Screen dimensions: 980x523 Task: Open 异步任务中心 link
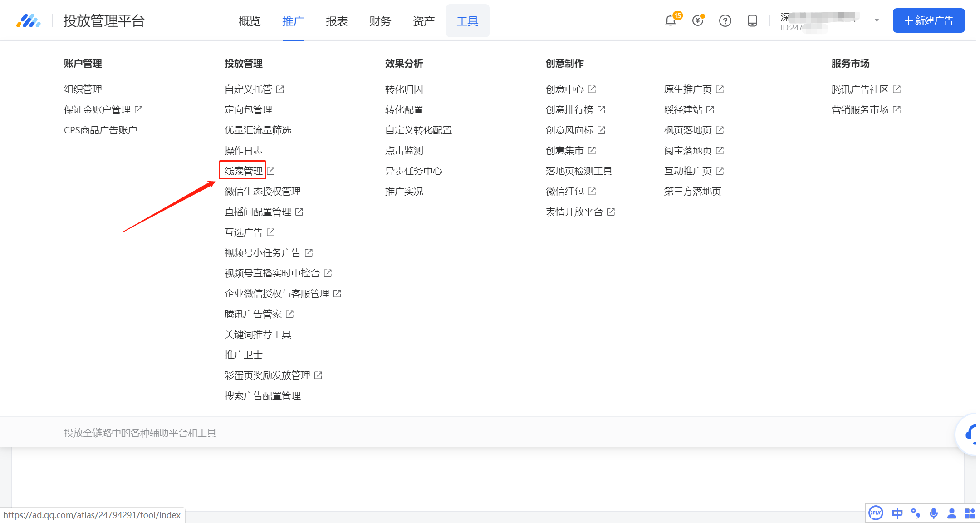point(414,171)
